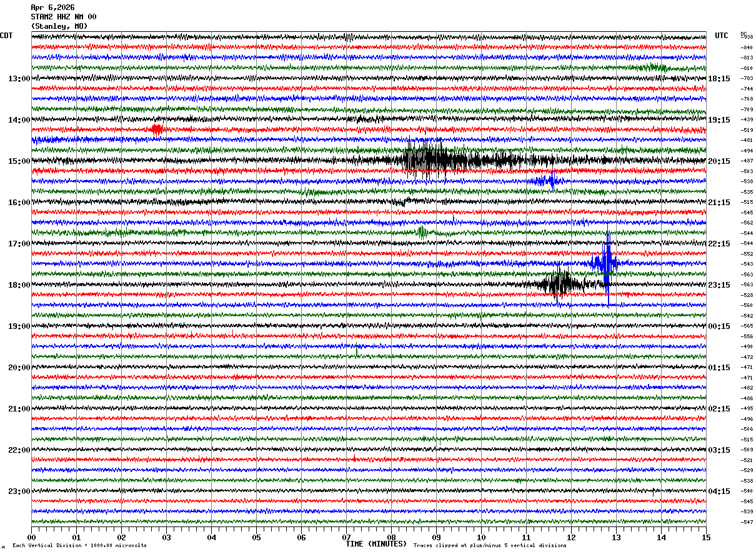Click minute tick label '10' on time axis

[481, 537]
